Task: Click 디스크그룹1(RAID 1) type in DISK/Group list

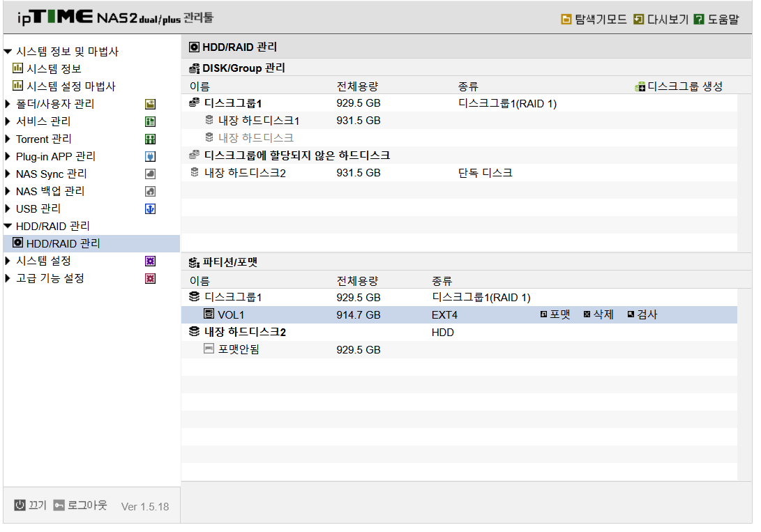Action: pos(507,103)
